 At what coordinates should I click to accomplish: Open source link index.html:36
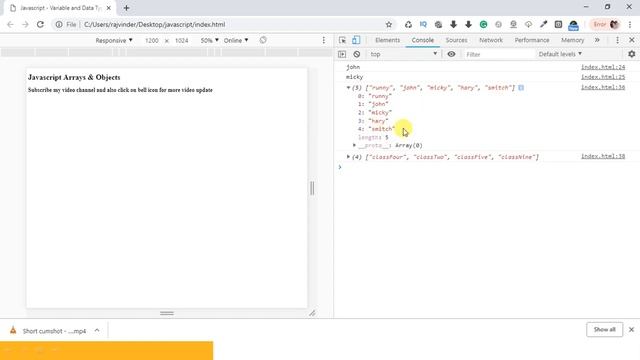coord(603,87)
